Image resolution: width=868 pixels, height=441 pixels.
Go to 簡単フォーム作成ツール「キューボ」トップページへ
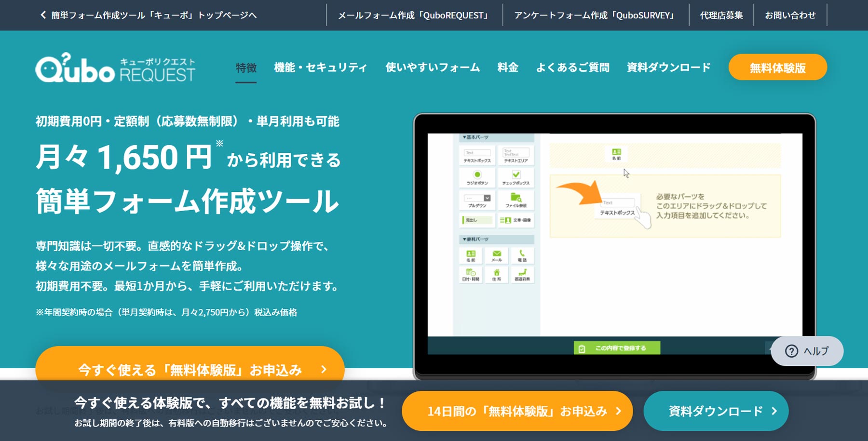(x=154, y=15)
